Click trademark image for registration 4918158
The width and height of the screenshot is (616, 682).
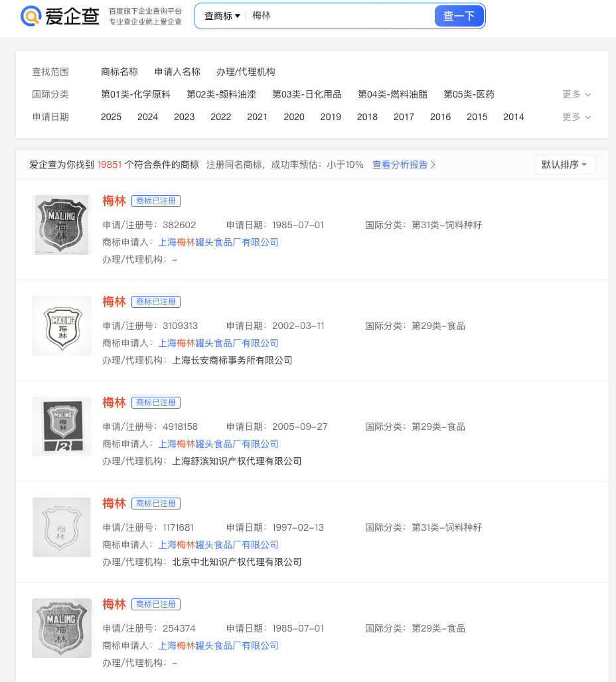click(62, 427)
